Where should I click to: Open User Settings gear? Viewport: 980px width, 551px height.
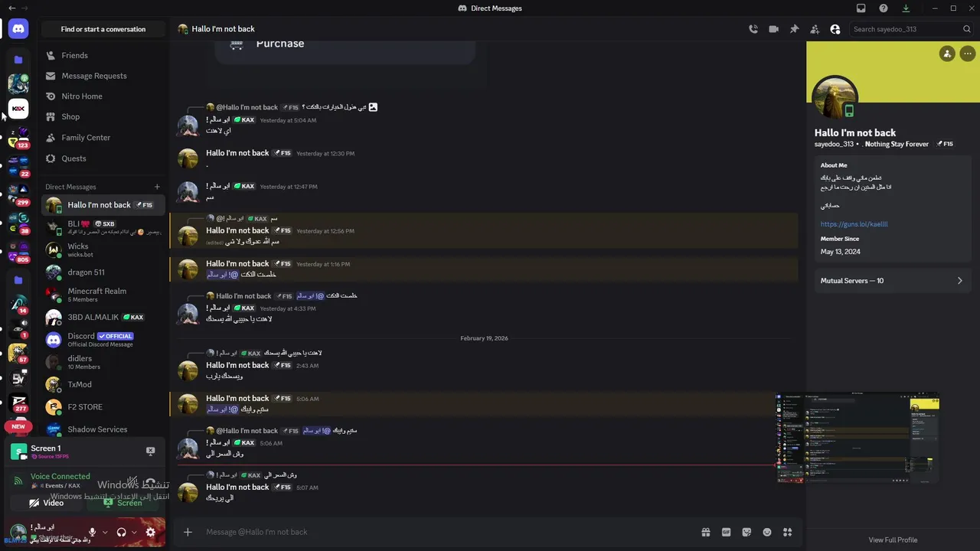pyautogui.click(x=151, y=532)
